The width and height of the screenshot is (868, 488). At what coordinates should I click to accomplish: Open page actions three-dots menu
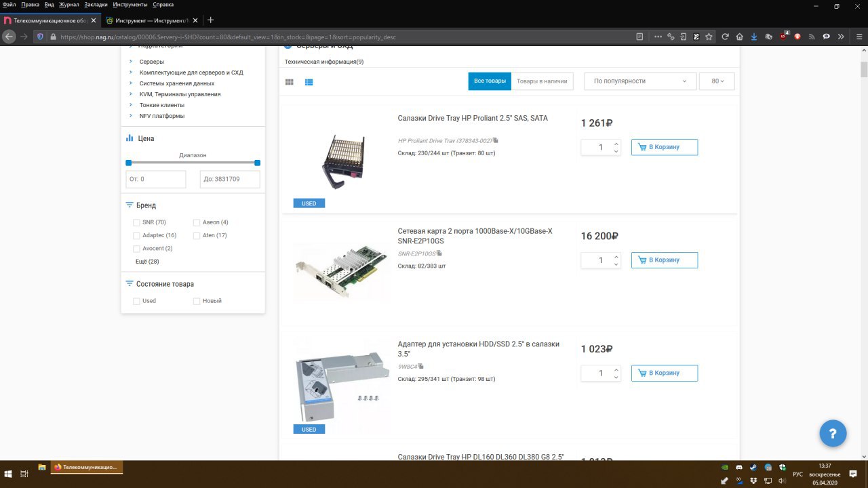[x=658, y=37]
